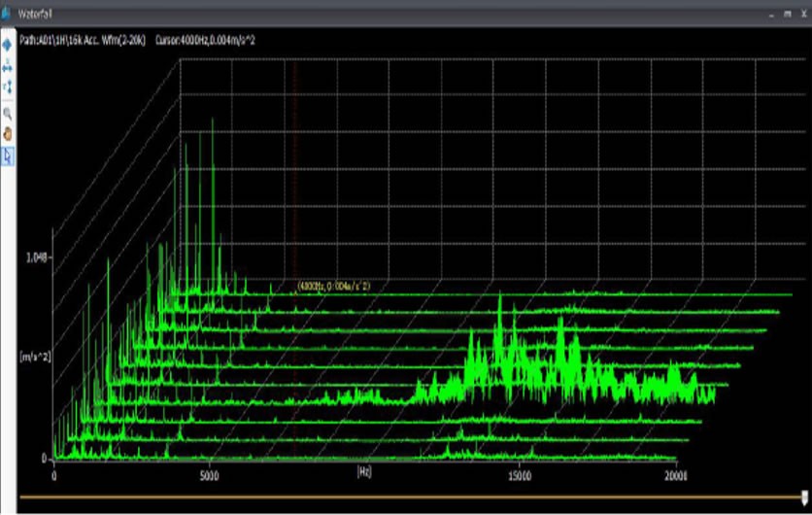Viewport: 812px width, 515px height.
Task: Click the 5000 label on frequency axis
Action: [x=209, y=476]
